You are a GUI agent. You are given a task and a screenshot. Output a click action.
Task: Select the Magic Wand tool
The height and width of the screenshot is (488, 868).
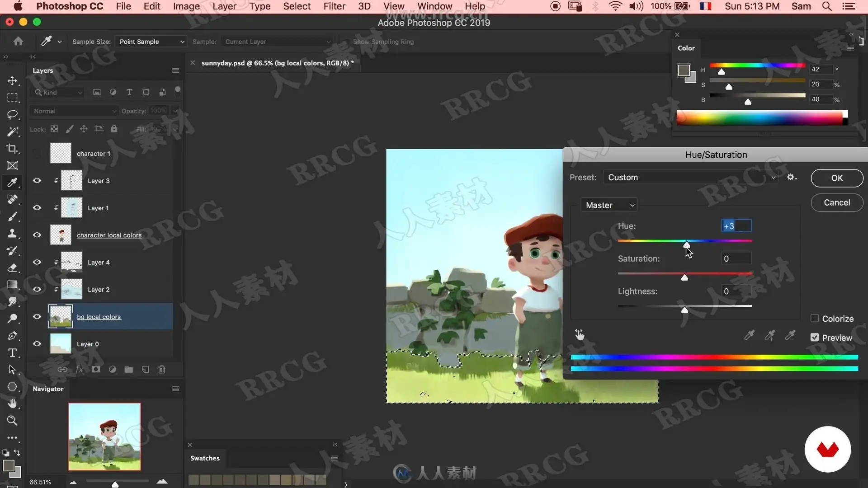pyautogui.click(x=12, y=131)
